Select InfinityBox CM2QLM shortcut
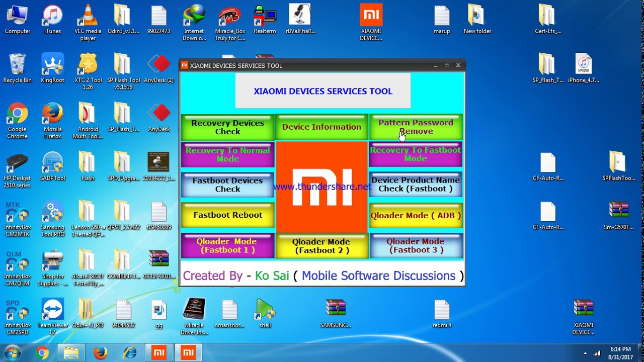 pos(18,268)
